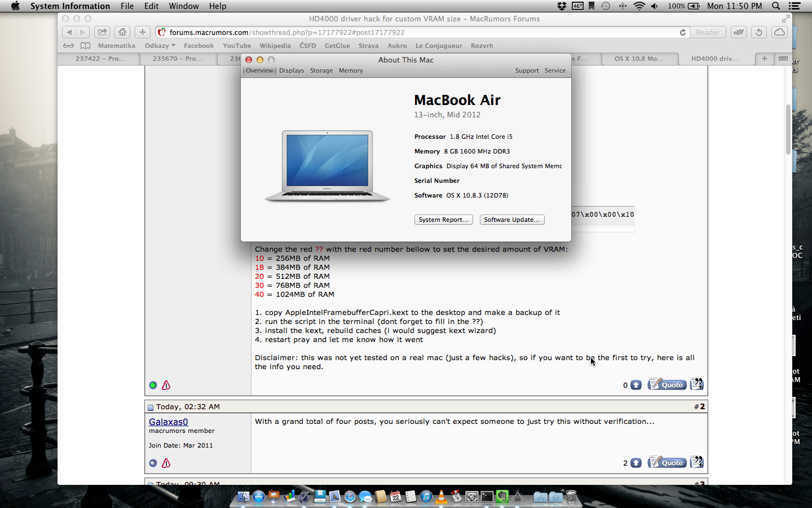Click the green online status indicator on first post
812x508 pixels.
click(x=153, y=385)
